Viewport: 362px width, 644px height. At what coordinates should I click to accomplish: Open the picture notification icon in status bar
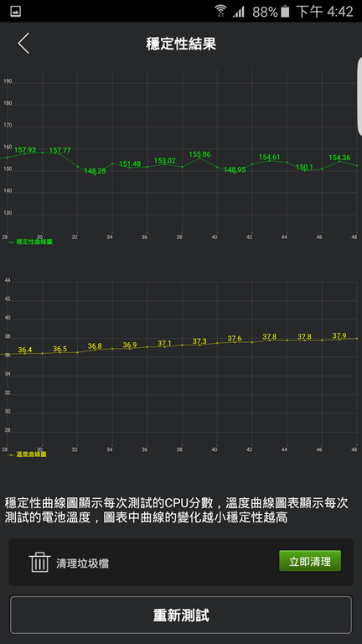pos(16,11)
